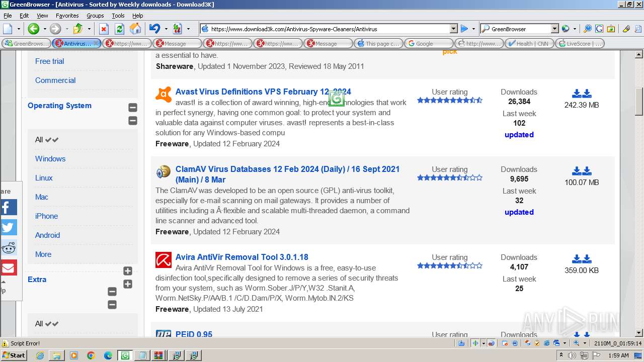Click the blue Undo close arrow icon

click(x=154, y=29)
